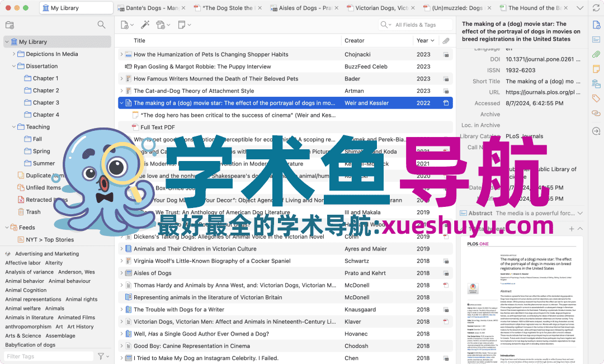
Task: Add a new attachment from the toolbar
Action: [161, 25]
